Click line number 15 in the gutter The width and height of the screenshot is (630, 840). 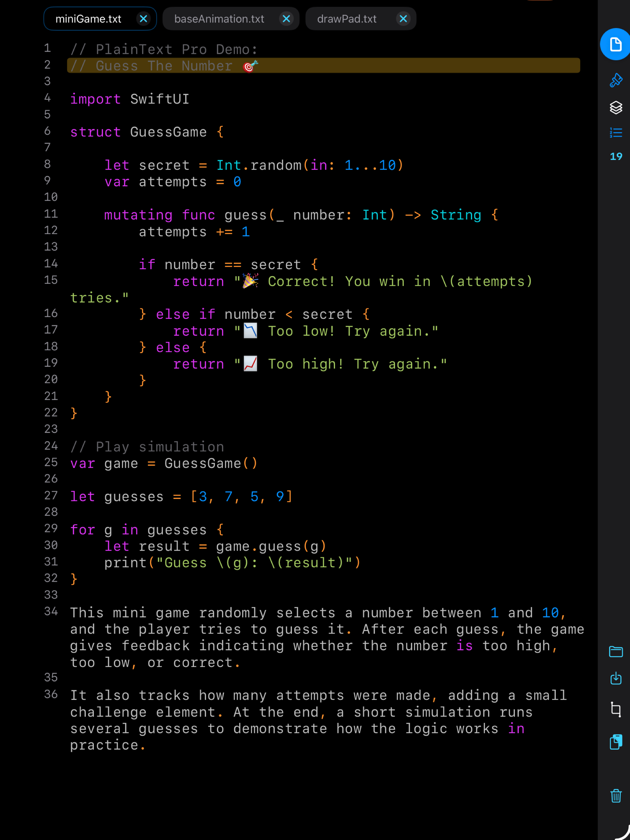coord(50,280)
